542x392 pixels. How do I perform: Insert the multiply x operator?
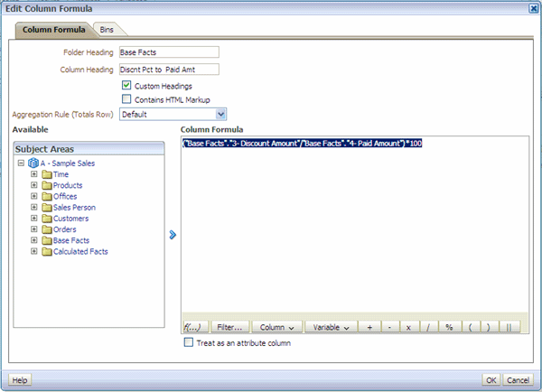pyautogui.click(x=408, y=327)
